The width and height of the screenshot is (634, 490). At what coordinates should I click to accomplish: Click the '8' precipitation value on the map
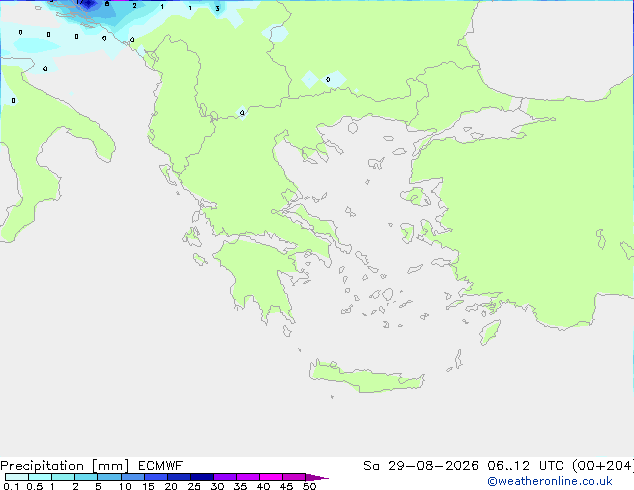coord(107,4)
